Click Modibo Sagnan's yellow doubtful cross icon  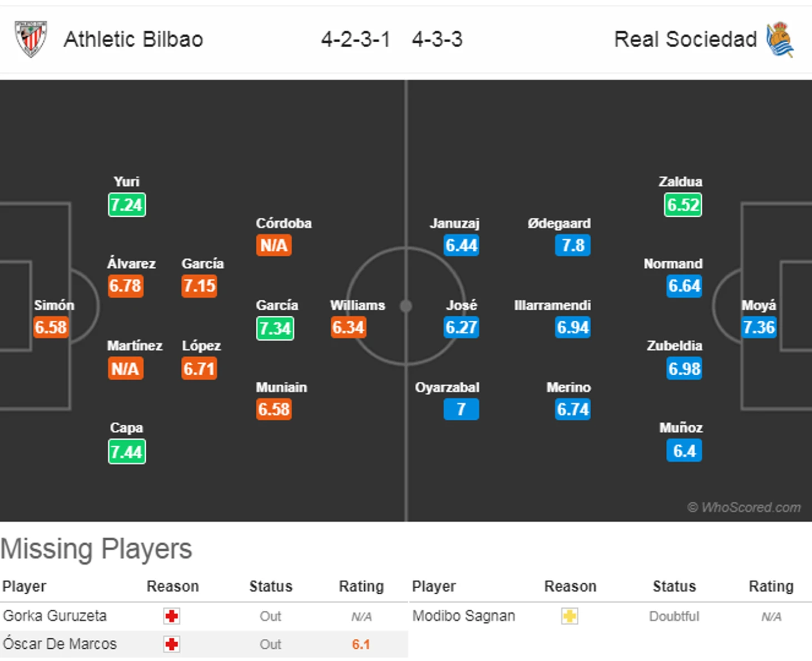click(570, 616)
